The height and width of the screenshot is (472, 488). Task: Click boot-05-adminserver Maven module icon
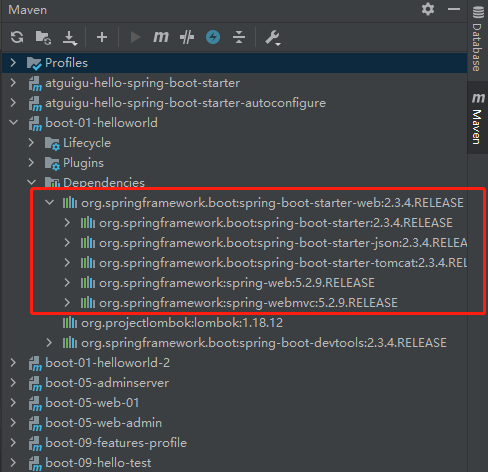click(x=35, y=384)
